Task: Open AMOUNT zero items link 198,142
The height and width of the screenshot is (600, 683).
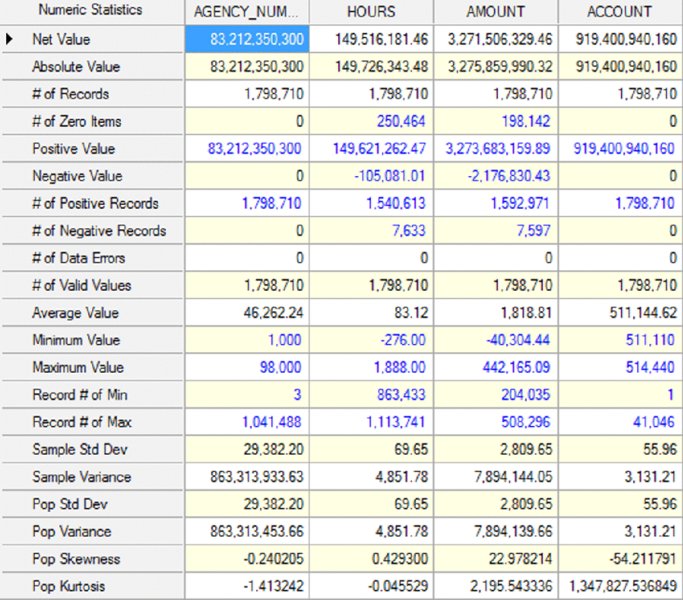Action: point(526,121)
